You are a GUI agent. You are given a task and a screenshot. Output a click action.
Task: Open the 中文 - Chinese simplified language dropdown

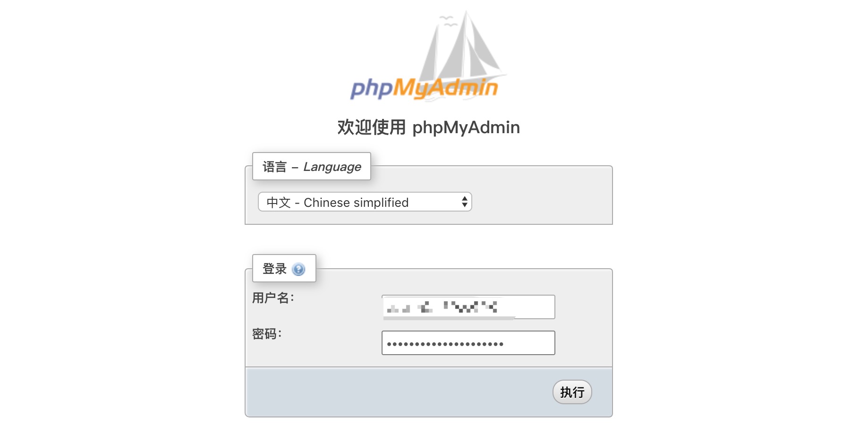point(365,202)
